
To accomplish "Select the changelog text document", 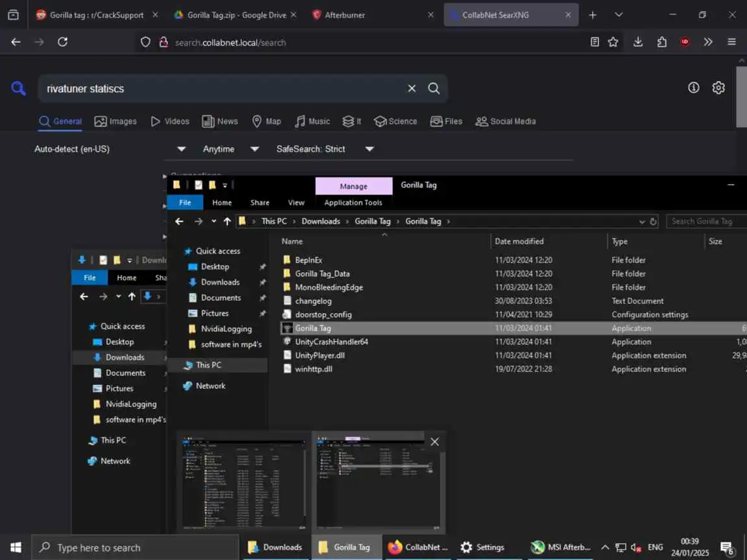I will point(313,301).
